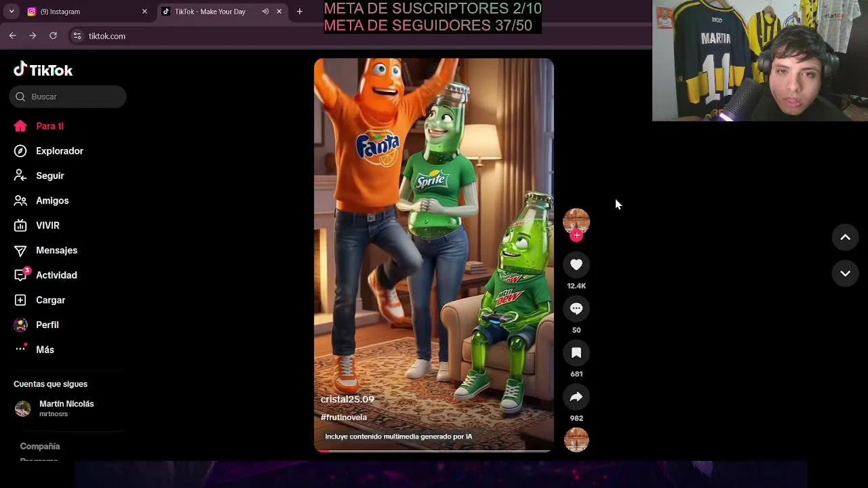Go to previous video with up chevron
This screenshot has width=868, height=488.
846,237
